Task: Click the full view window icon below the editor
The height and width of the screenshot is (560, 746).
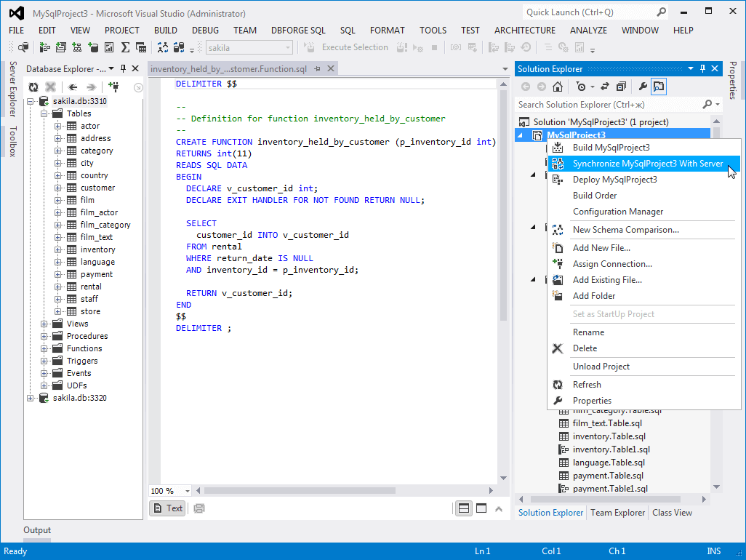Action: pos(481,508)
